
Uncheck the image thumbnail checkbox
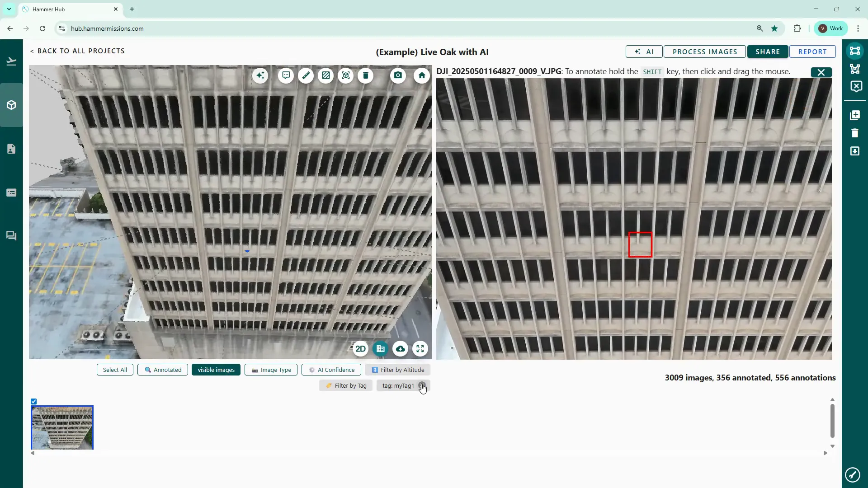pyautogui.click(x=34, y=402)
